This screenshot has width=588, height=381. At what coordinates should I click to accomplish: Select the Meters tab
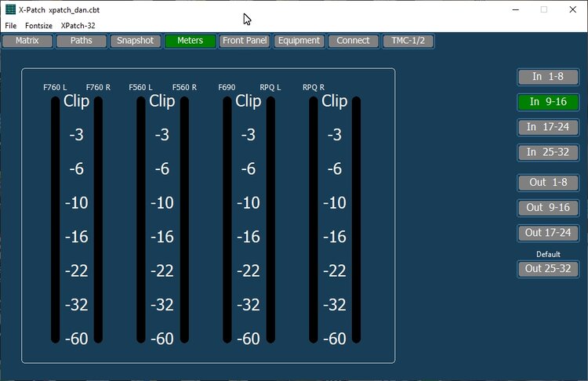(191, 41)
